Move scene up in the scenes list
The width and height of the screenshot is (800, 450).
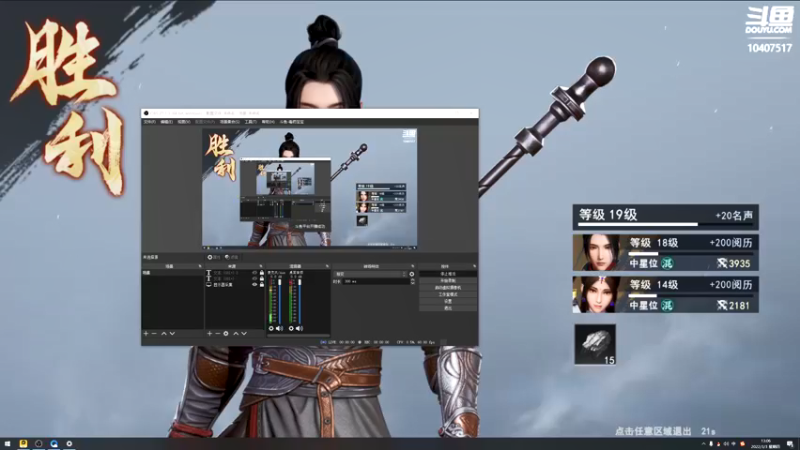pos(164,334)
